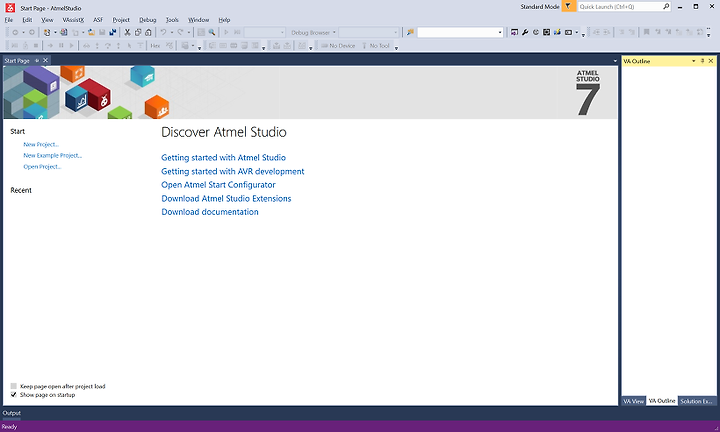Click the Atmel Studio 7 banner logo

pos(588,92)
